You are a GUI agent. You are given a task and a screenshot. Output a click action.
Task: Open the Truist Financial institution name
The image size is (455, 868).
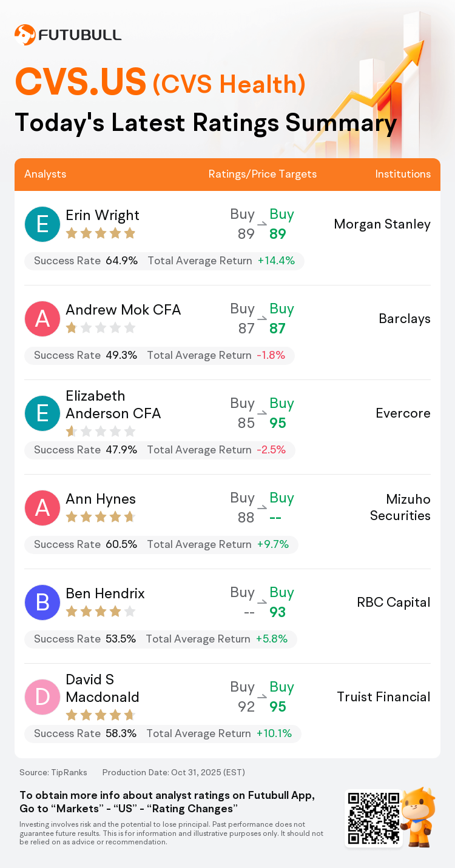point(383,697)
